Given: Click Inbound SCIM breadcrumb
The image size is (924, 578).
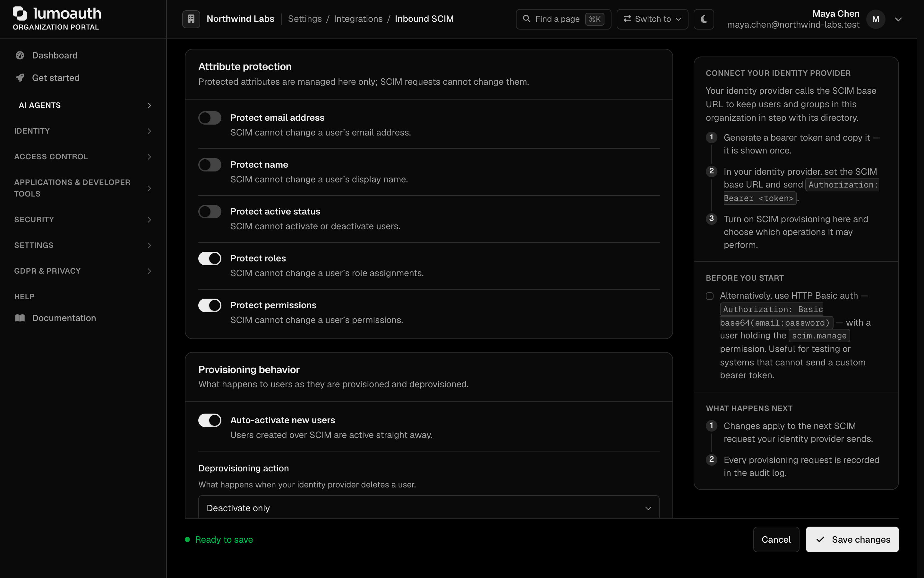Looking at the screenshot, I should pos(424,19).
